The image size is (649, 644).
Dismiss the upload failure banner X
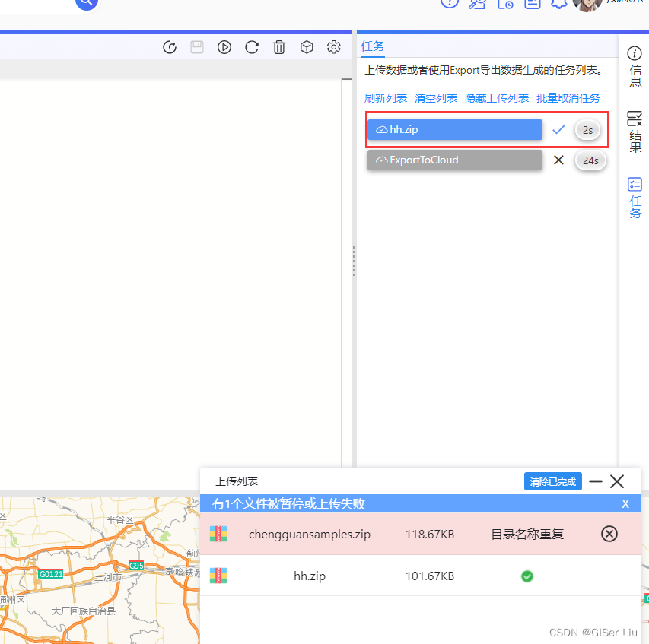pyautogui.click(x=625, y=504)
